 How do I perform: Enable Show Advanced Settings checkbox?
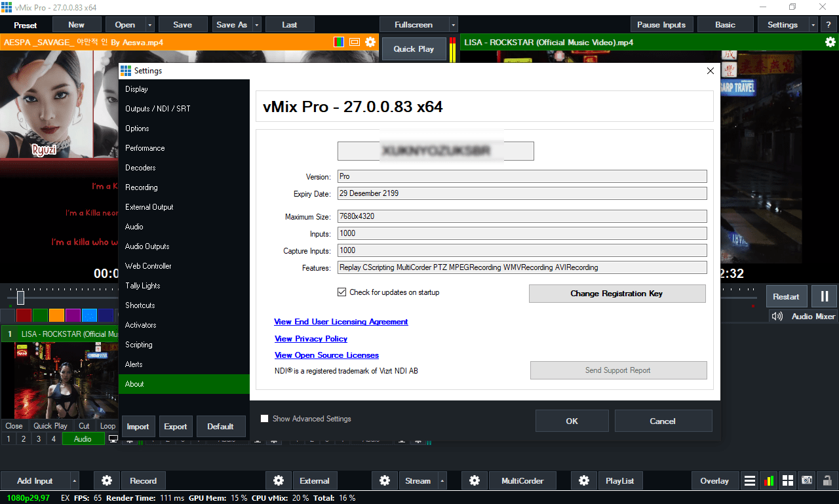pyautogui.click(x=265, y=419)
